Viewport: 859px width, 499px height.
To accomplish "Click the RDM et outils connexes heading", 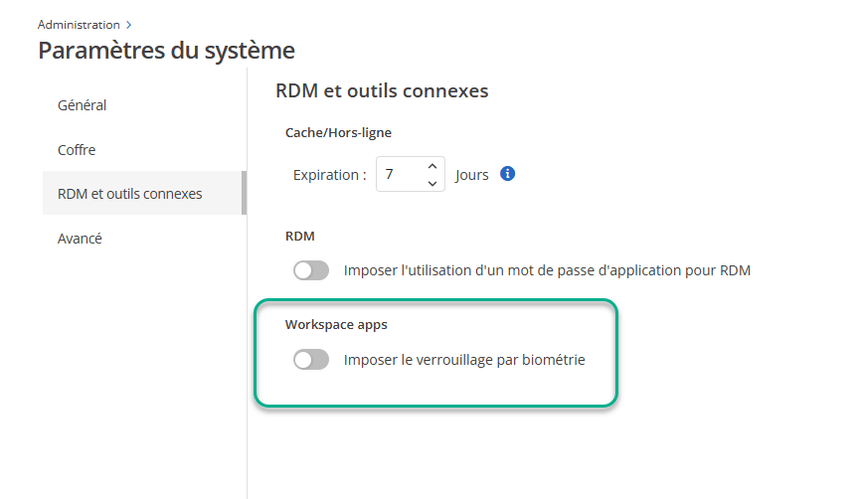I will (x=381, y=91).
